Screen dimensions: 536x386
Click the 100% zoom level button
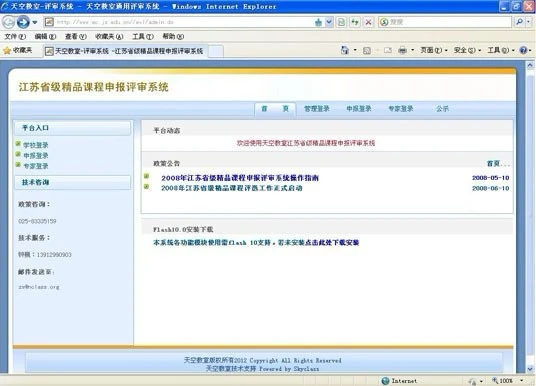tap(502, 381)
